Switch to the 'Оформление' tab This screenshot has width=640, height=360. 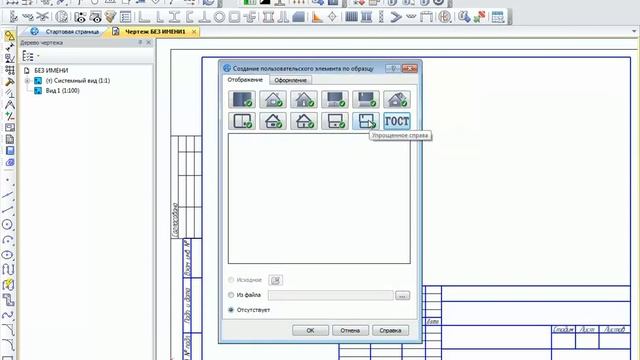[x=290, y=80]
